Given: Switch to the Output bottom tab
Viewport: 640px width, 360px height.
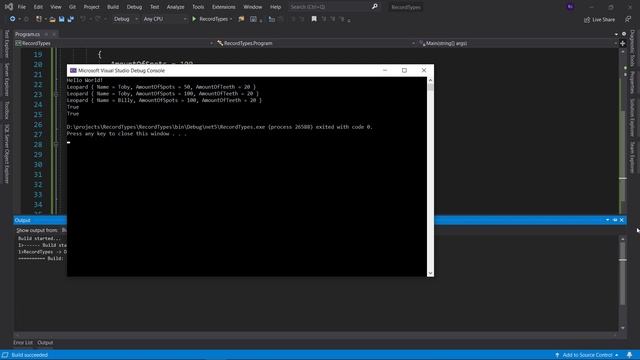Looking at the screenshot, I should click(x=45, y=342).
